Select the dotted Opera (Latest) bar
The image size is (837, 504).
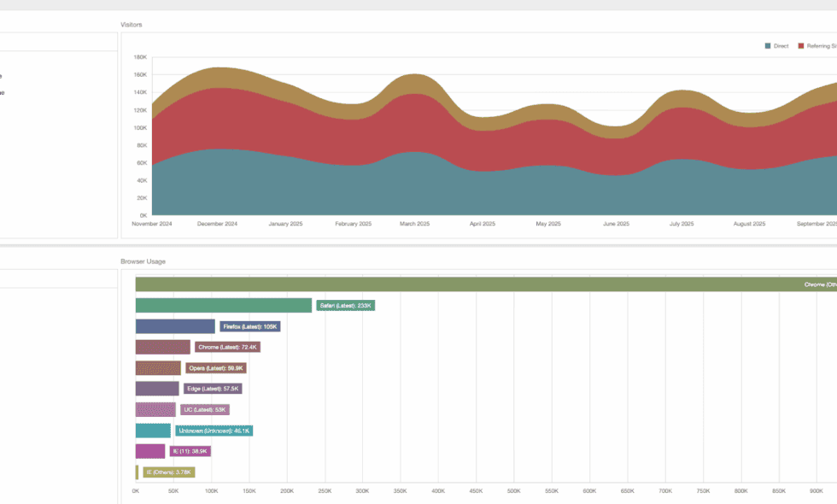pyautogui.click(x=158, y=368)
